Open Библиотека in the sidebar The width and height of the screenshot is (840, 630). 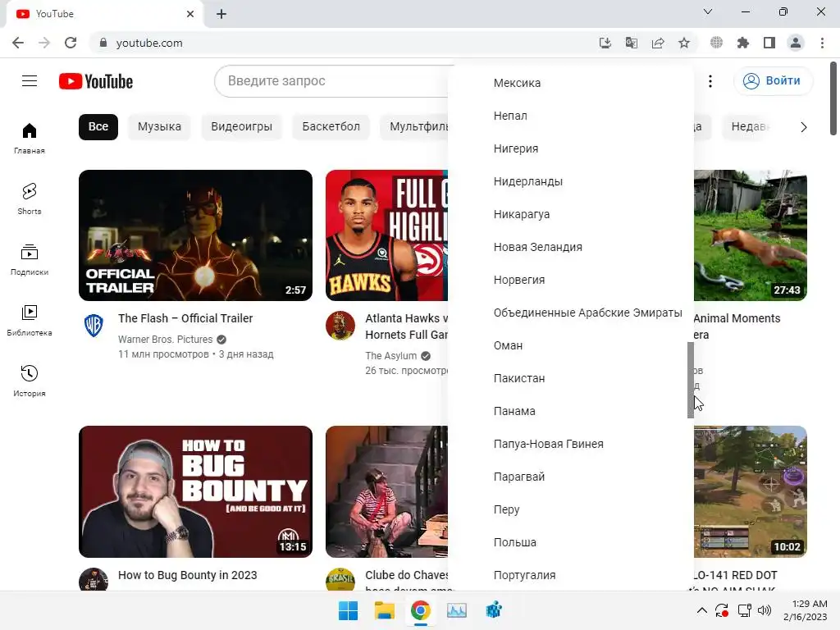[x=30, y=321]
